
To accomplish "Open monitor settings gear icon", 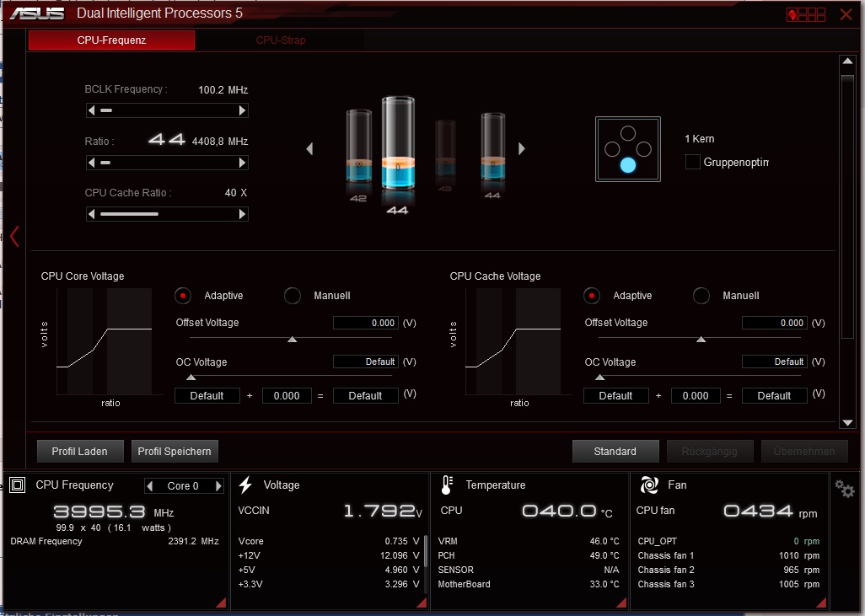I will pyautogui.click(x=844, y=489).
